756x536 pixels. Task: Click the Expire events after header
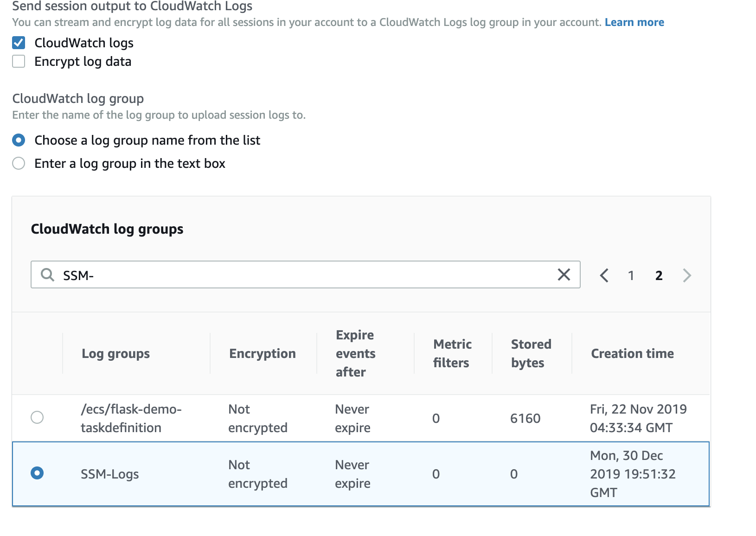[355, 354]
